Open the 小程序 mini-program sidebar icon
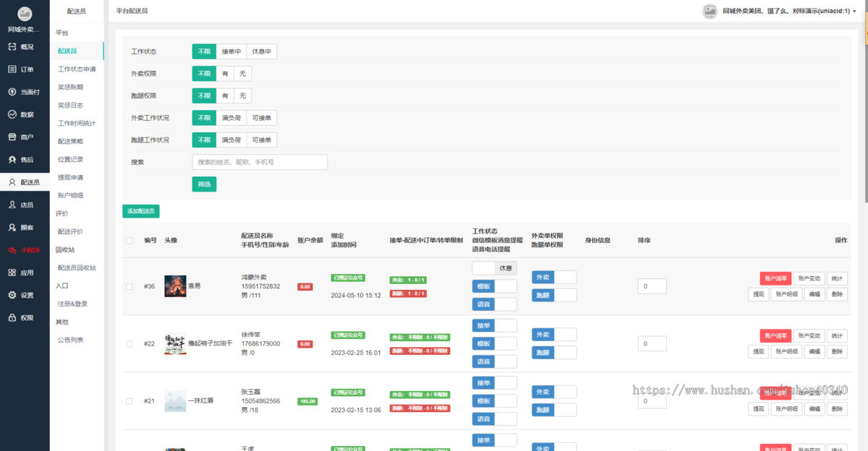 pos(12,250)
